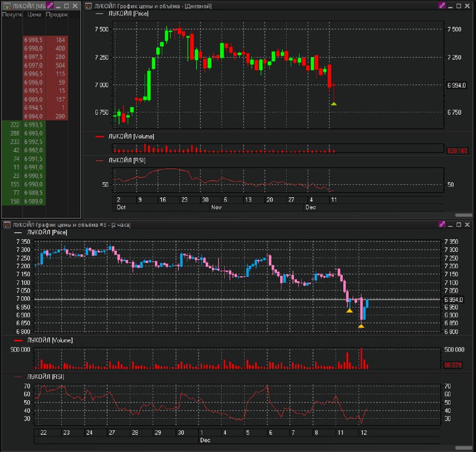Click buy price 6 991,5 row
The height and width of the screenshot is (452, 476).
coord(33,159)
